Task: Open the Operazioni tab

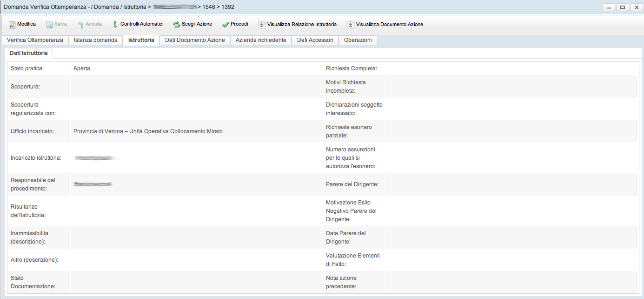Action: point(358,40)
